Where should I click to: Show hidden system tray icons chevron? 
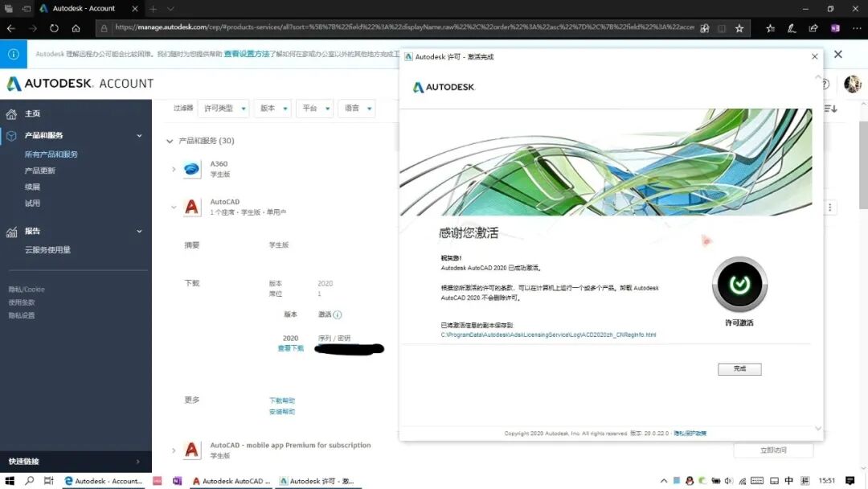pos(663,481)
